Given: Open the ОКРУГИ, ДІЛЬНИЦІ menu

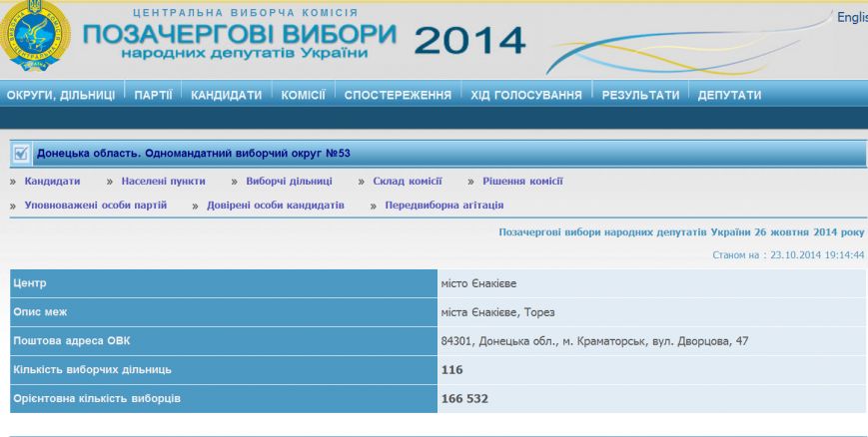Looking at the screenshot, I should [x=61, y=95].
